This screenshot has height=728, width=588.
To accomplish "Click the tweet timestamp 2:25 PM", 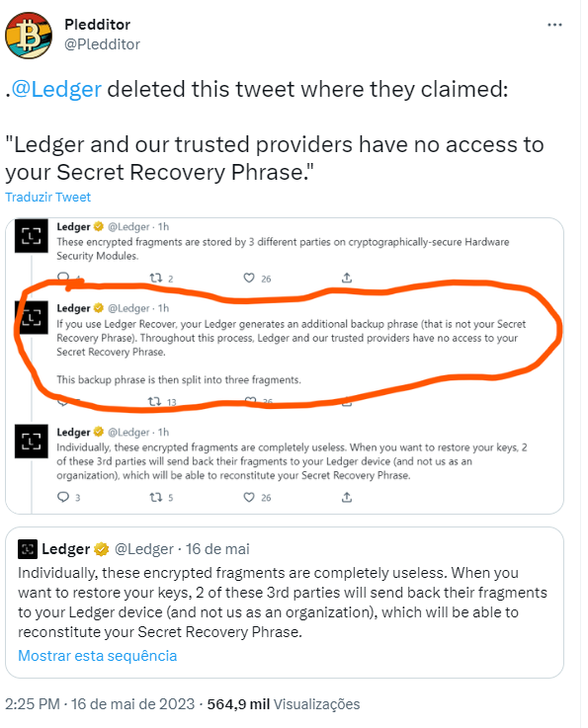I will tap(33, 704).
